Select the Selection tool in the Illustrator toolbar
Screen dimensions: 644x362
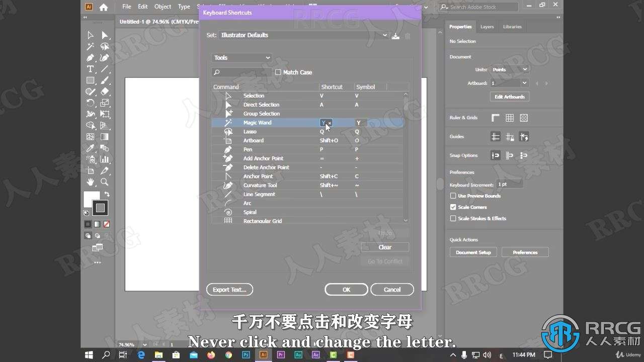(x=91, y=35)
